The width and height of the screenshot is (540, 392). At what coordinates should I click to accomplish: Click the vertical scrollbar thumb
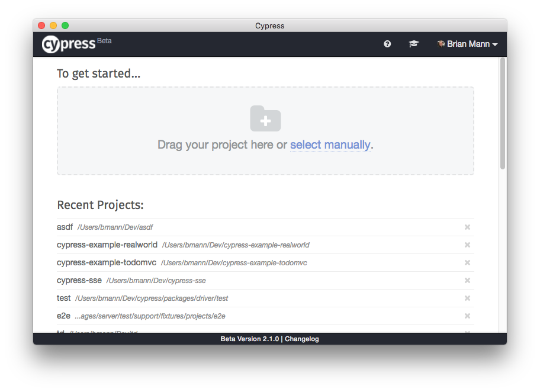[503, 113]
